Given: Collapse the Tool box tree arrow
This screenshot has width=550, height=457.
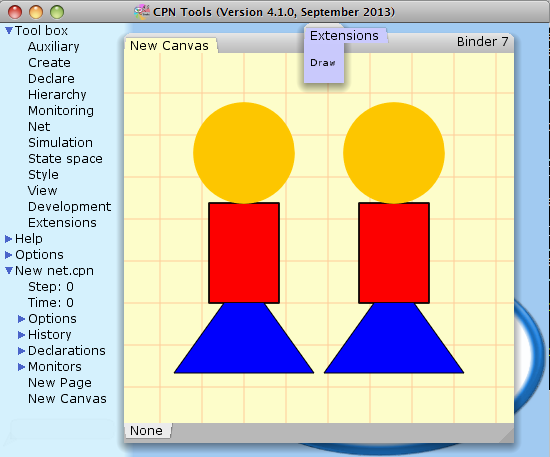Looking at the screenshot, I should [9, 31].
